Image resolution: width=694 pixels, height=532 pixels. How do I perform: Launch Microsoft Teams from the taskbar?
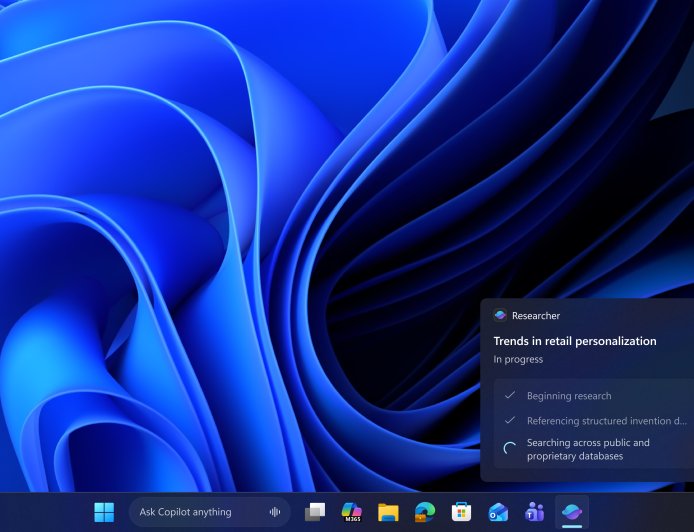pyautogui.click(x=535, y=512)
